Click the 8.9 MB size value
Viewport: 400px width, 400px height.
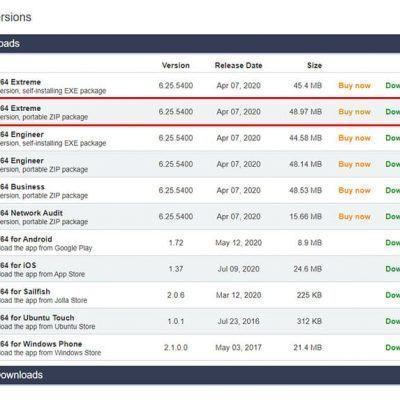coord(310,243)
